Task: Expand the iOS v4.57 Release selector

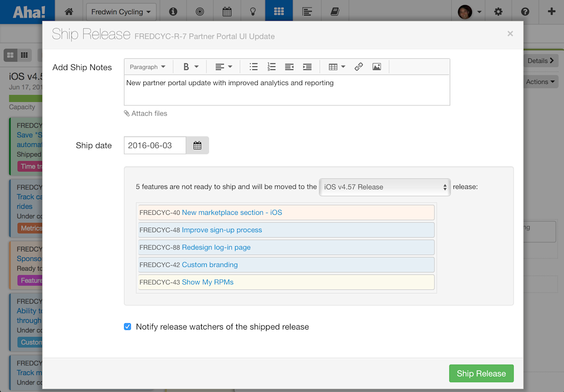Action: 384,187
